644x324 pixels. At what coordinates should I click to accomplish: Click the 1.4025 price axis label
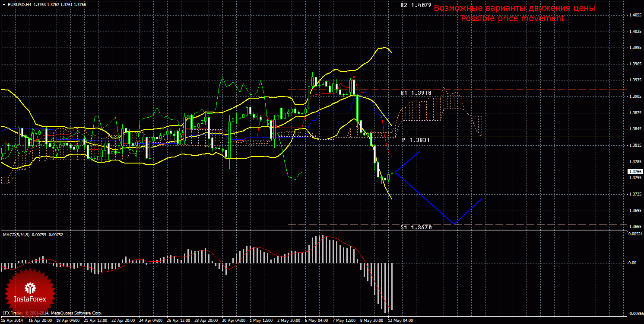click(x=634, y=32)
